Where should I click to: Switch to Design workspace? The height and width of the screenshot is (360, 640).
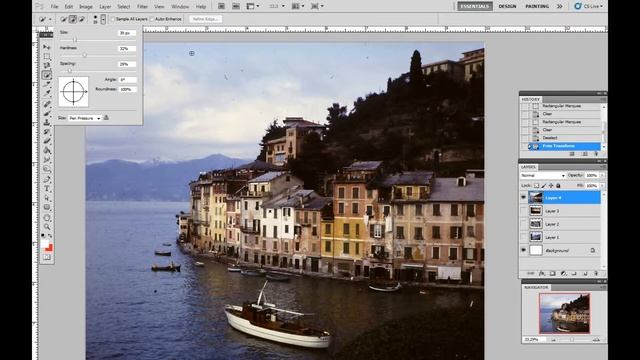(507, 7)
